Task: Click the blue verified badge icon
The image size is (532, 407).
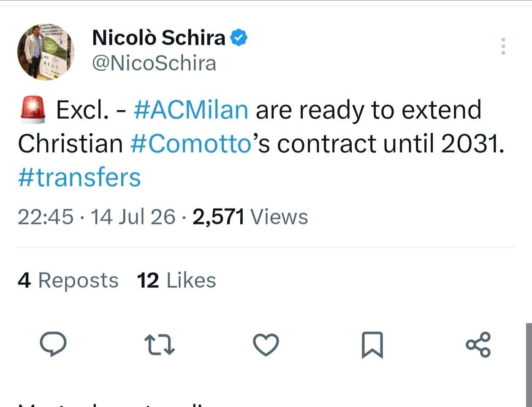Action: (239, 38)
